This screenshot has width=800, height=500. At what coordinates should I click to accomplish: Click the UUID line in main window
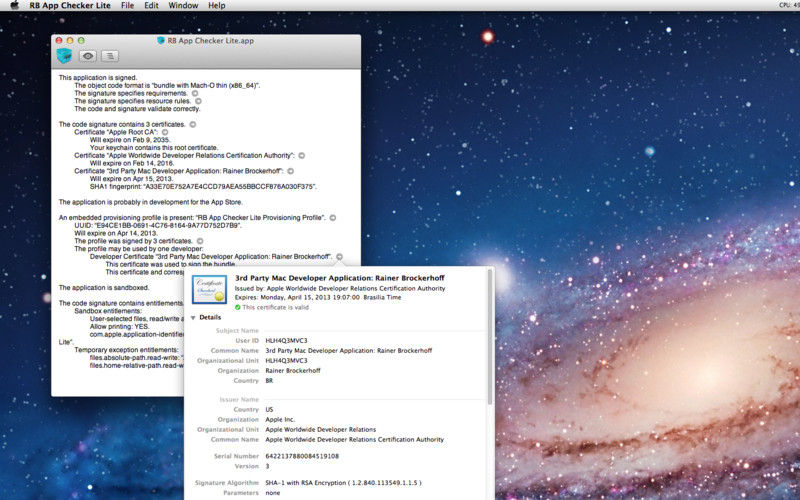click(158, 225)
